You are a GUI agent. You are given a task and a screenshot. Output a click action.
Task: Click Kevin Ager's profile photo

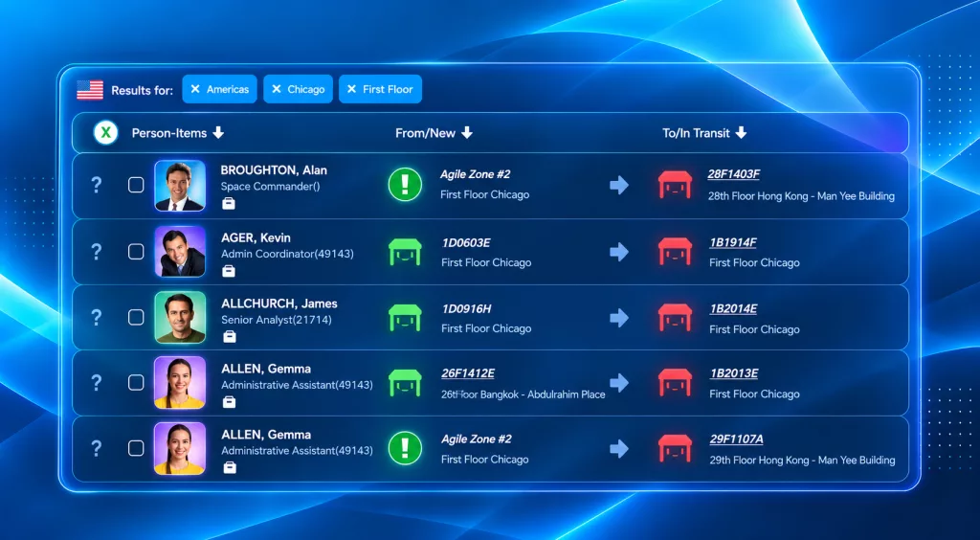(180, 251)
